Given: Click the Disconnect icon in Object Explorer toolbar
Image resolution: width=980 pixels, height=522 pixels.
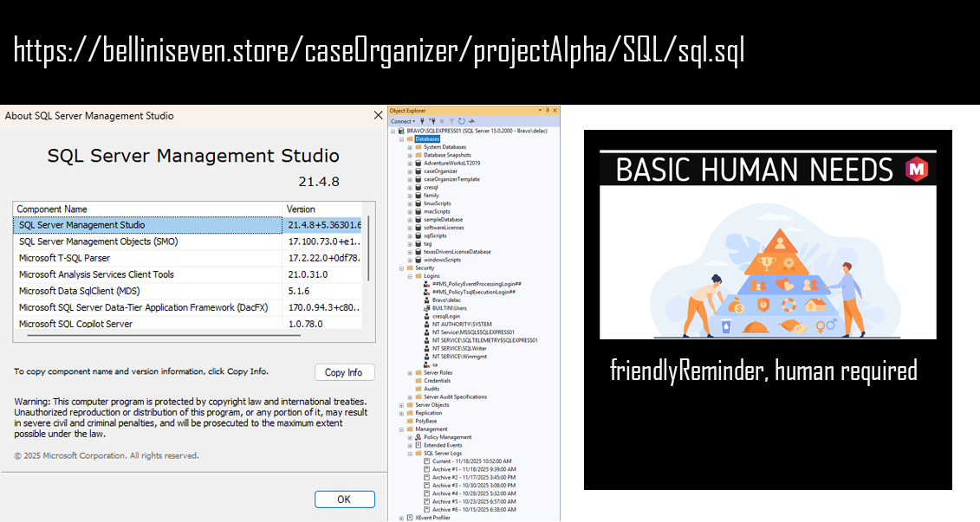Looking at the screenshot, I should [431, 121].
